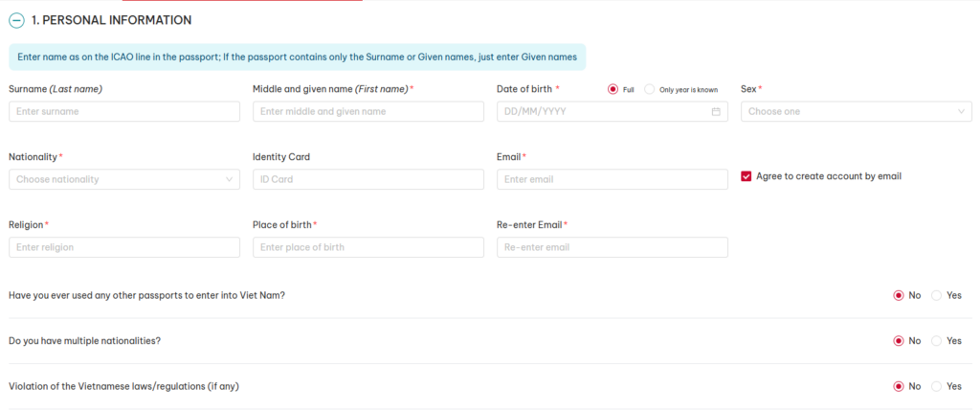This screenshot has height=412, width=980.
Task: Click the Identity Card field
Action: tap(368, 179)
